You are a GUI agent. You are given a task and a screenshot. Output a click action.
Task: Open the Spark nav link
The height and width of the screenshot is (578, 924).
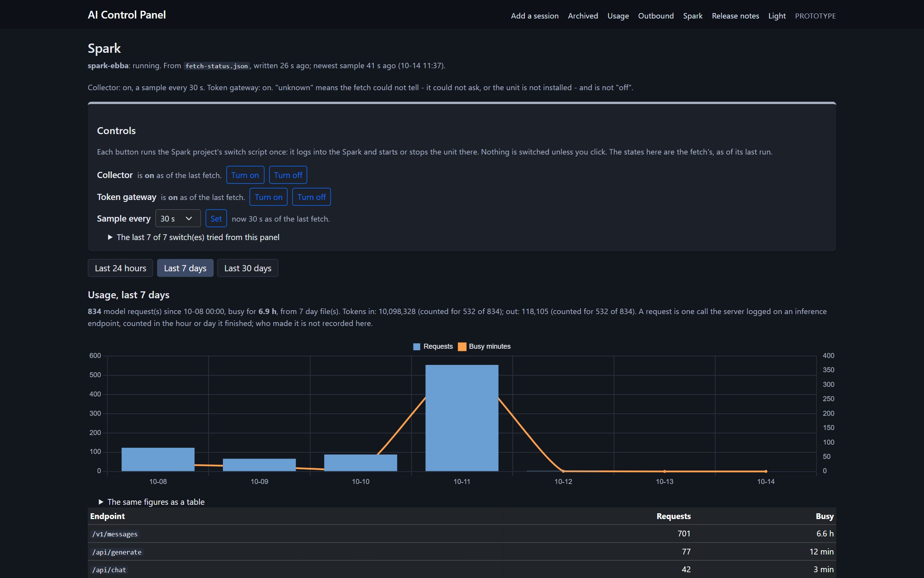click(693, 16)
